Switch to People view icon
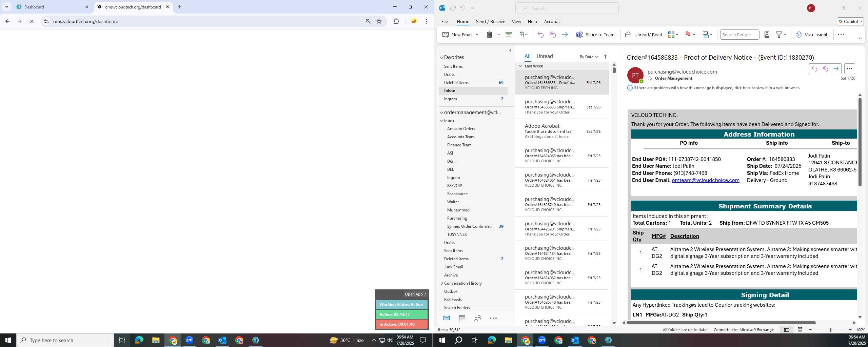Viewport: 868px width, 347px height. point(477,318)
